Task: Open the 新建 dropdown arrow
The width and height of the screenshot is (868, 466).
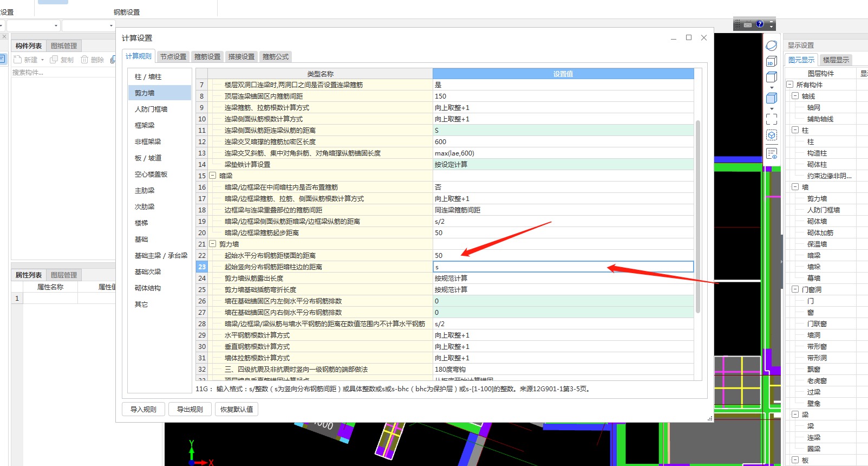Action: (x=42, y=60)
